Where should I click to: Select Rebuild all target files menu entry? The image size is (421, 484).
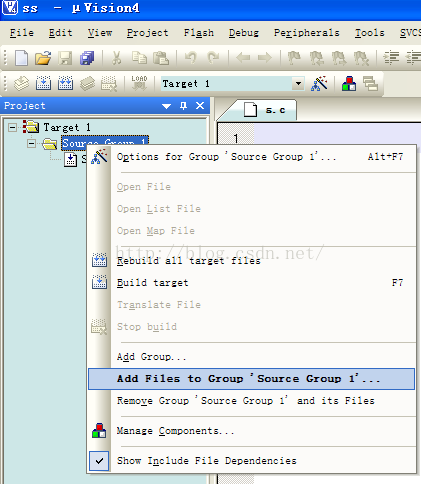(x=252, y=261)
